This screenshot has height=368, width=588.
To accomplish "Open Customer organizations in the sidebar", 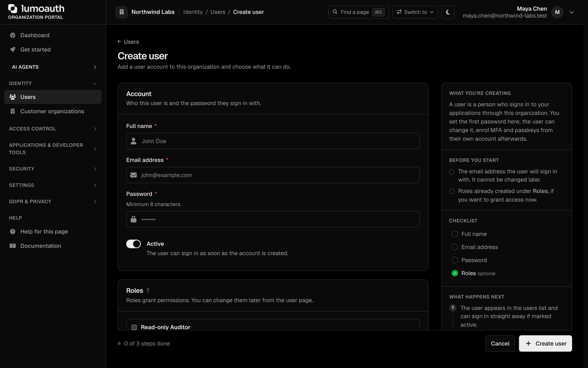I will point(53,111).
